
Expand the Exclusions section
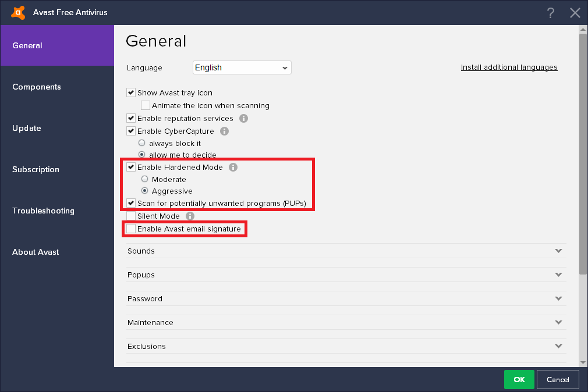click(x=346, y=347)
